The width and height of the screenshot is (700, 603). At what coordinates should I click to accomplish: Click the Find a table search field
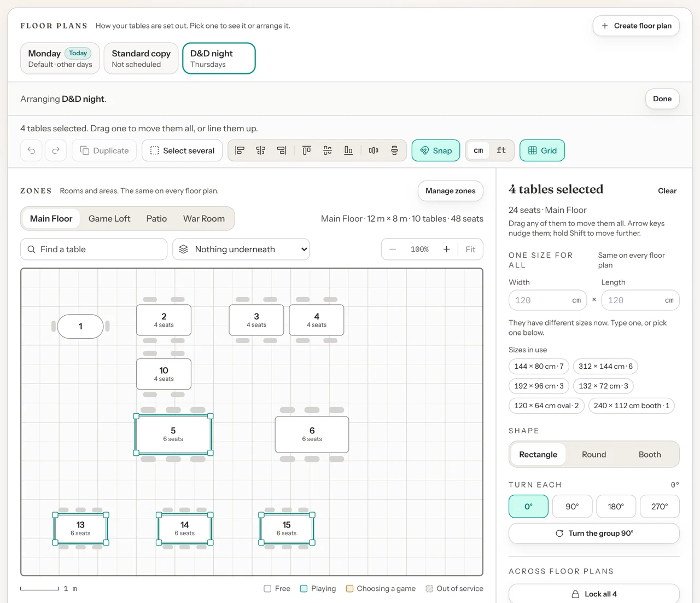[94, 250]
